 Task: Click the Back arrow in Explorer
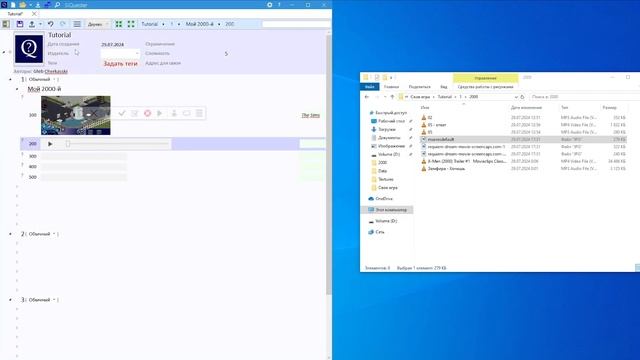coord(367,97)
